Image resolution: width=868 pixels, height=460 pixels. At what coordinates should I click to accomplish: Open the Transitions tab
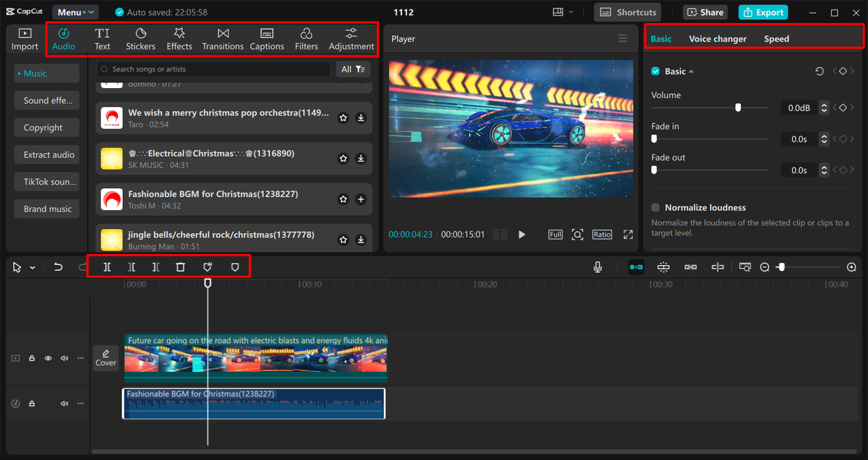[222, 39]
